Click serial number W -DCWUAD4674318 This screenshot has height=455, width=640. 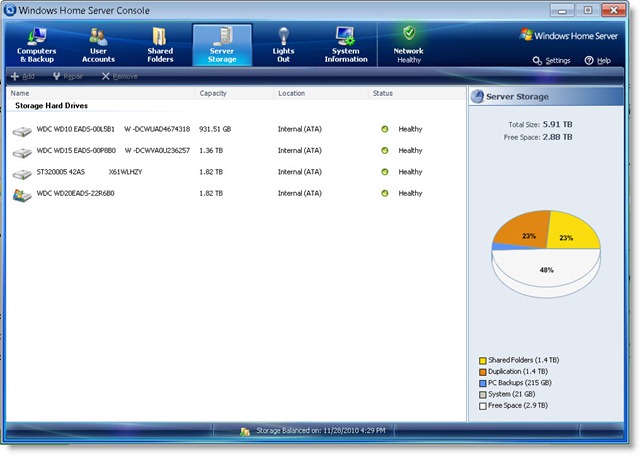157,129
